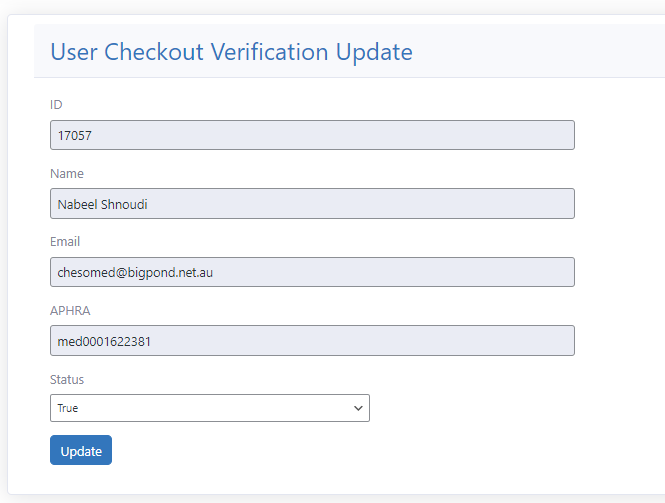Select the 'True' value in Status
Image resolution: width=665 pixels, height=503 pixels.
68,408
